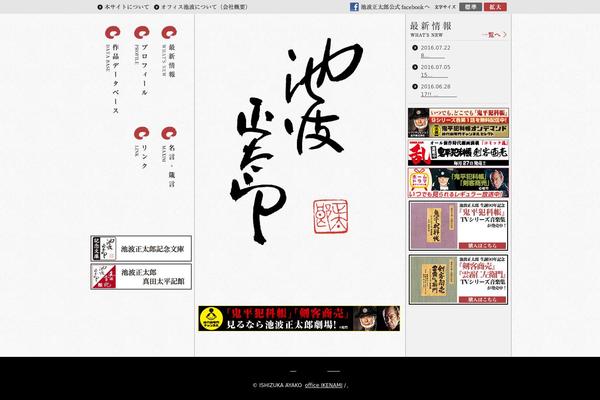Open 鬼平犯科帳オンデマンド banner
The height and width of the screenshot is (400, 600).
pyautogui.click(x=458, y=122)
